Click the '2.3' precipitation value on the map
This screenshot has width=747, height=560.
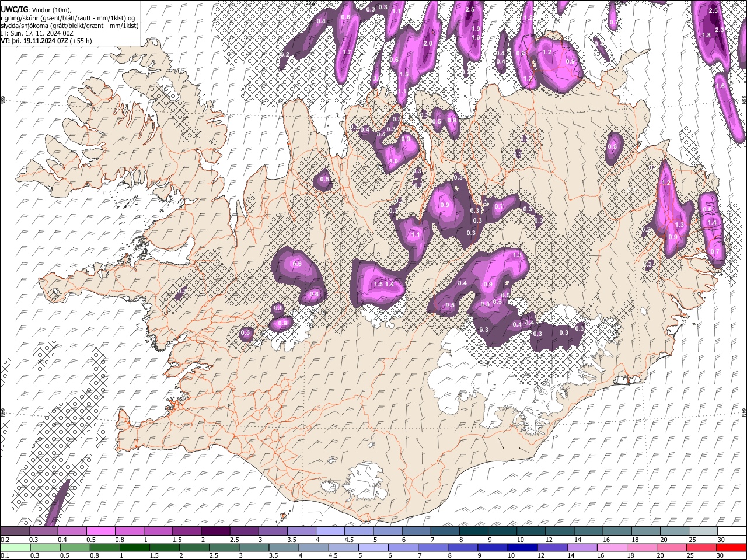click(720, 30)
